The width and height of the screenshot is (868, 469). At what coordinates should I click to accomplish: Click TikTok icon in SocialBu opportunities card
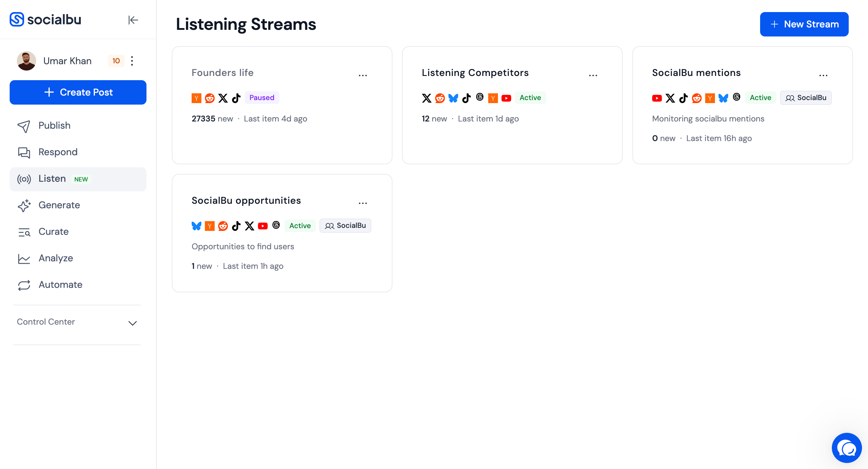tap(236, 226)
